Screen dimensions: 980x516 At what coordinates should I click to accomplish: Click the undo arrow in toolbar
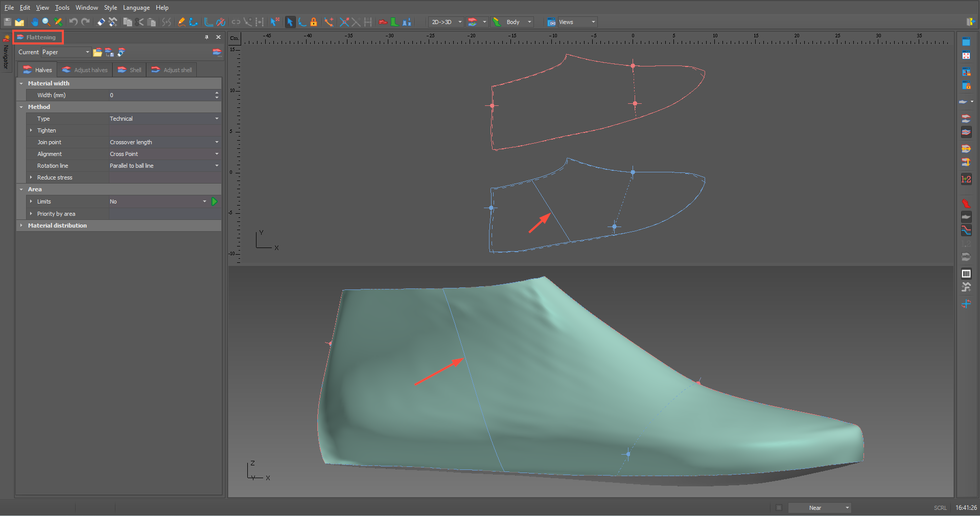(x=73, y=22)
